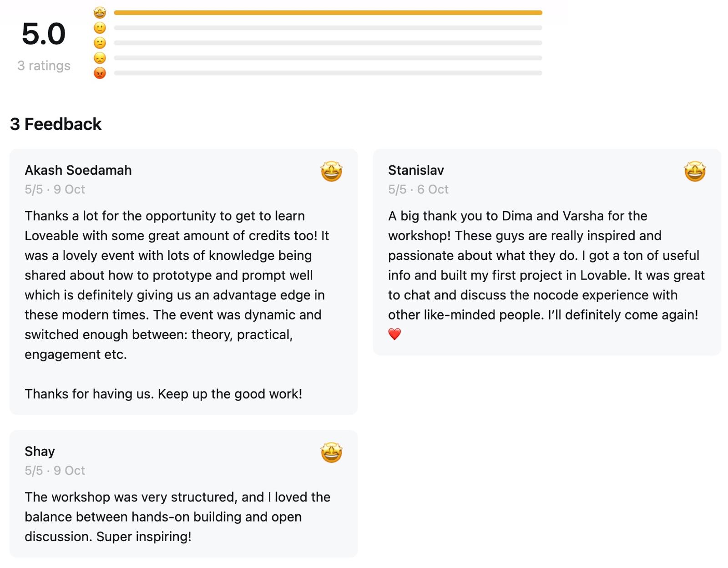Click the star-struck emoji rating icon
Image resolution: width=728 pixels, height=568 pixels.
point(100,13)
